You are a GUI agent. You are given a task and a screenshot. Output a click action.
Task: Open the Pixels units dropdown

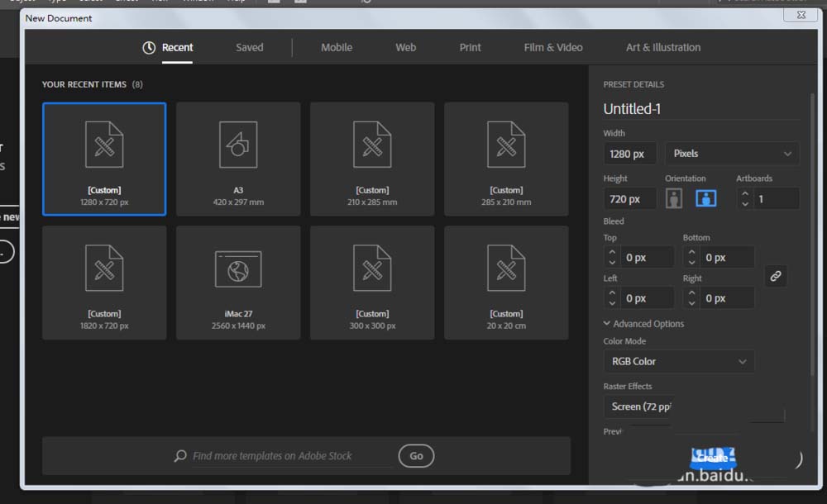coord(732,154)
